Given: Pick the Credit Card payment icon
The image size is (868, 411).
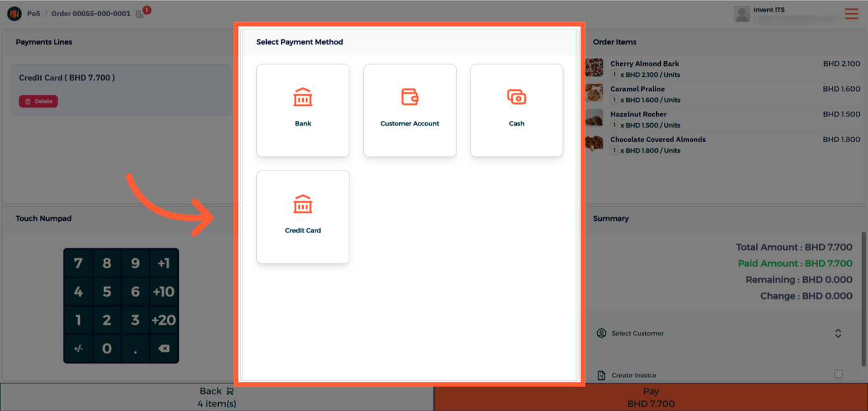Looking at the screenshot, I should pyautogui.click(x=303, y=204).
